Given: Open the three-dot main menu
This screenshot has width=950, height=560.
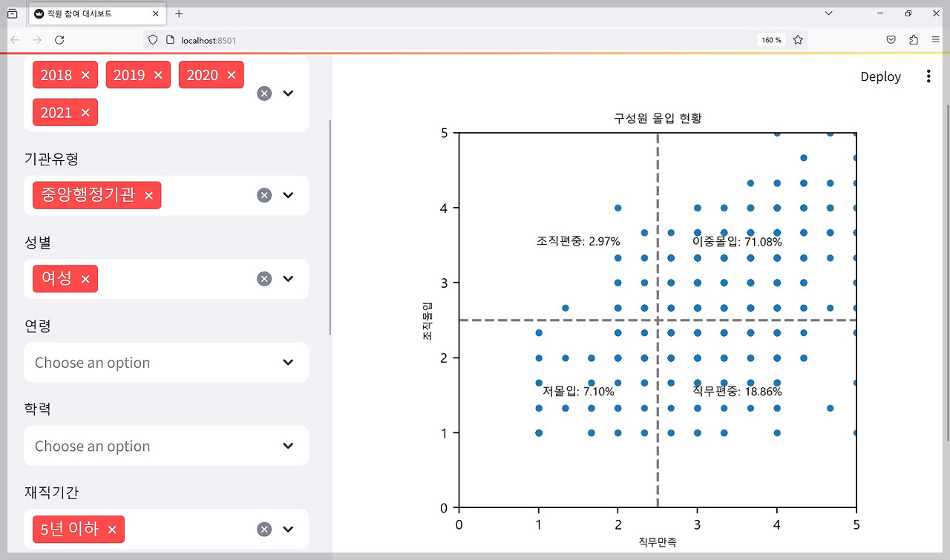Looking at the screenshot, I should tap(928, 76).
